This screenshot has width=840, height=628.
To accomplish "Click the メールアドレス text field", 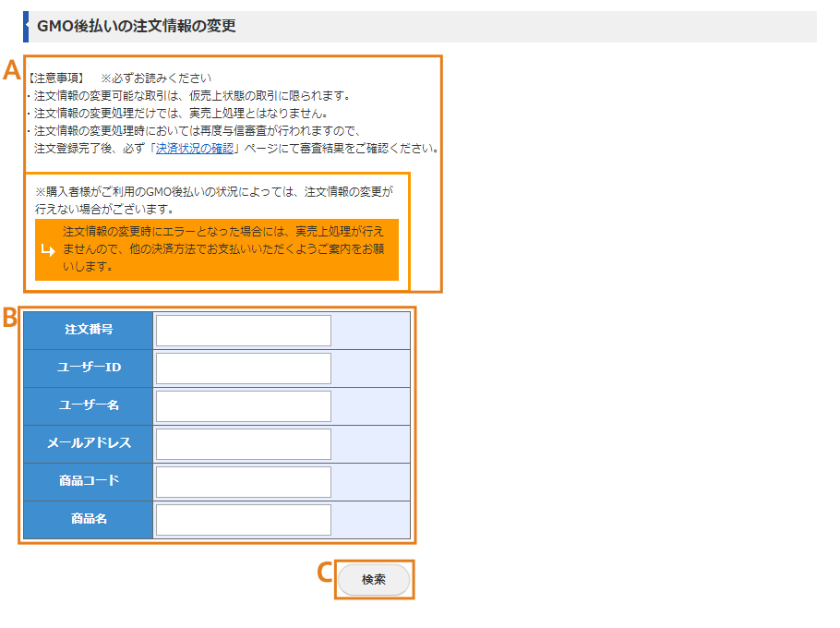I will coord(243,444).
